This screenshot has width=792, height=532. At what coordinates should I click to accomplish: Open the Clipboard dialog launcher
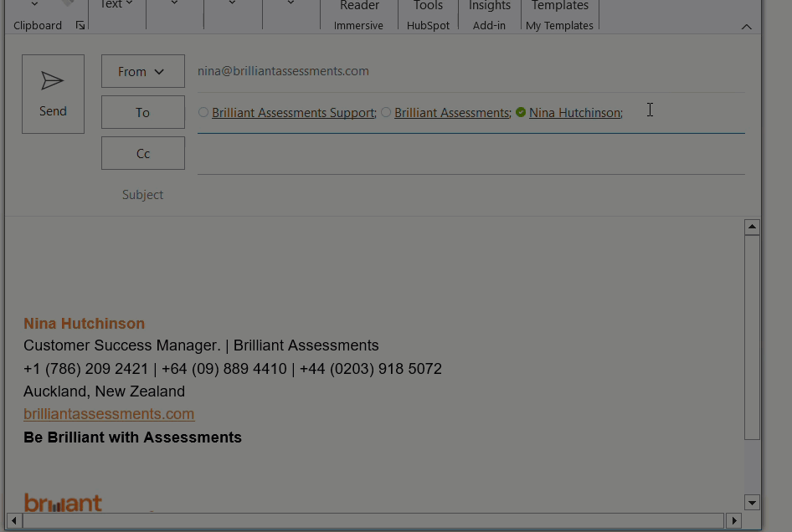[x=80, y=26]
